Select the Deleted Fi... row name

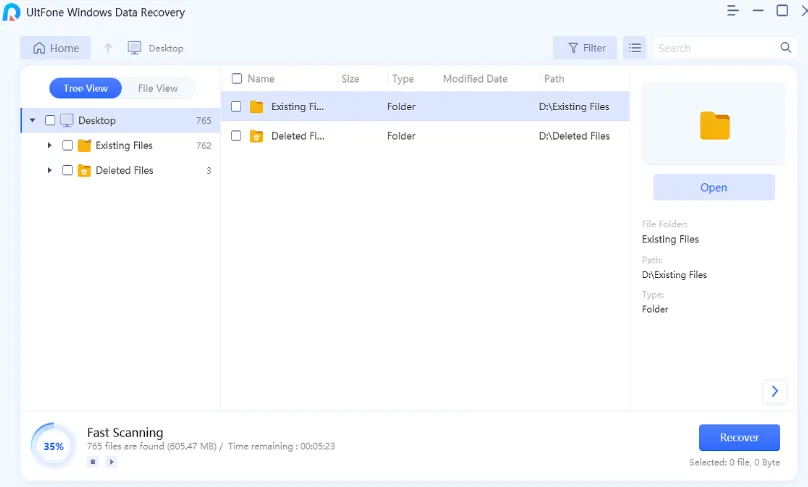[298, 136]
